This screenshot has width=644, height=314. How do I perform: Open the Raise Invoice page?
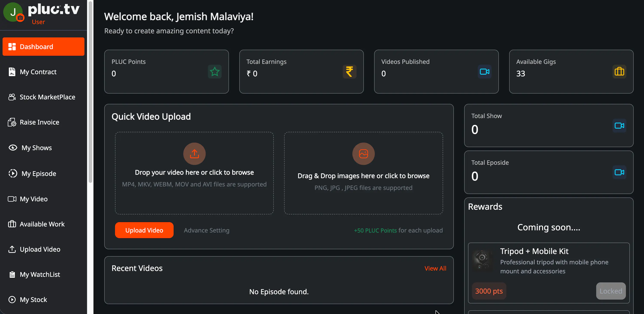click(x=39, y=122)
